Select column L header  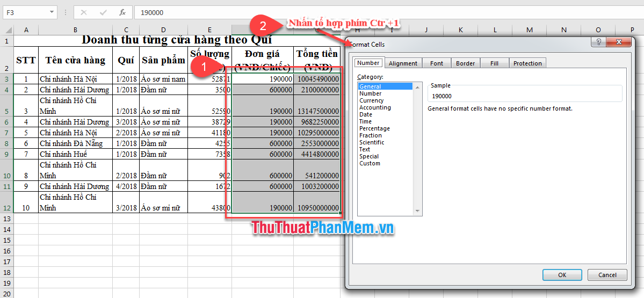495,30
